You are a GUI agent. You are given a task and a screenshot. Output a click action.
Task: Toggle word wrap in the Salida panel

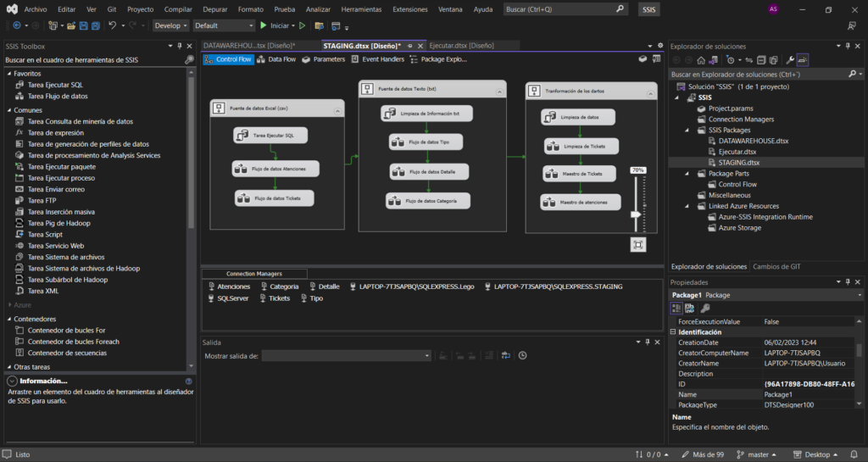tap(504, 356)
